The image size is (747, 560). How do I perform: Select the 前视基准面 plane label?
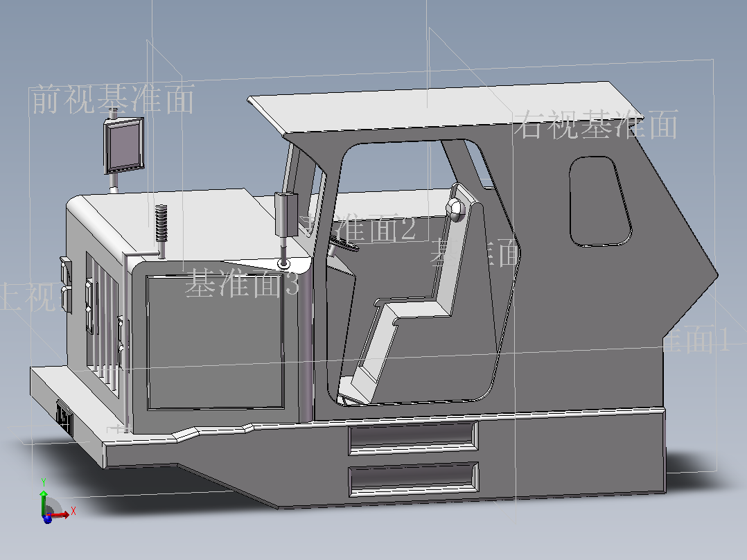click(x=114, y=98)
